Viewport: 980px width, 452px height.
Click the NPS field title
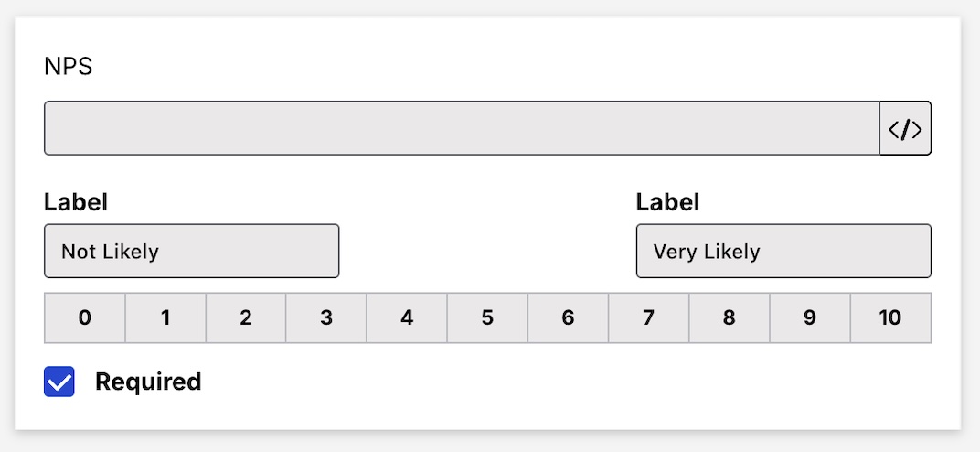coord(69,67)
